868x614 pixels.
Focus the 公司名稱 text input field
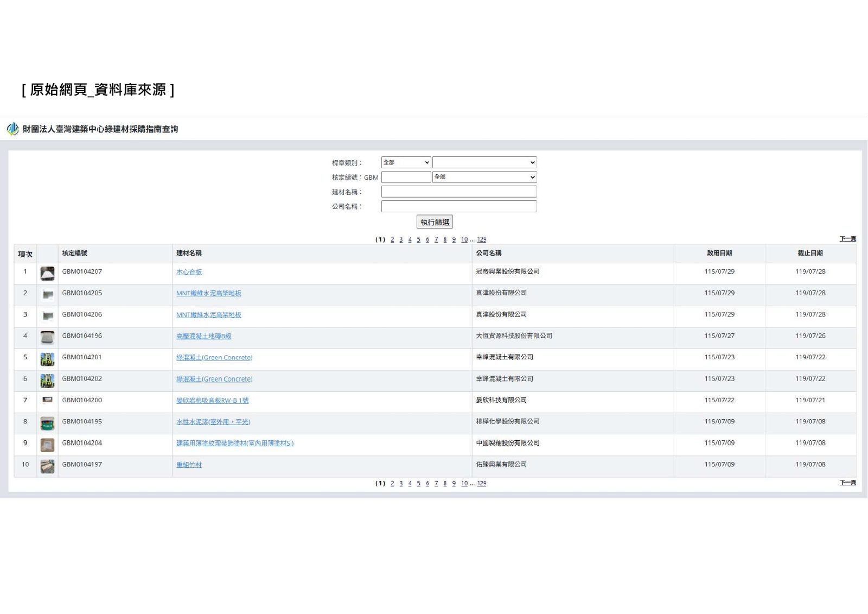click(459, 206)
